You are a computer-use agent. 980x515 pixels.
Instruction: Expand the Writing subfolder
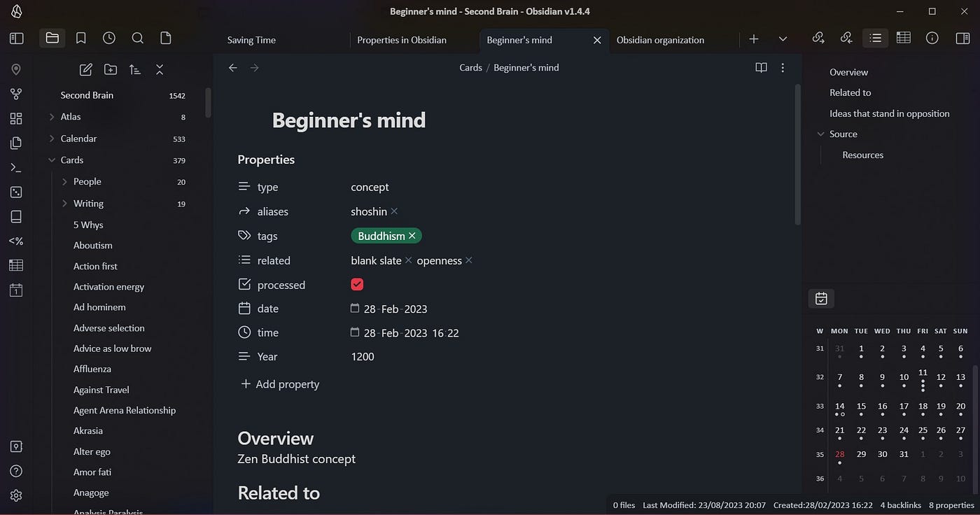[64, 204]
